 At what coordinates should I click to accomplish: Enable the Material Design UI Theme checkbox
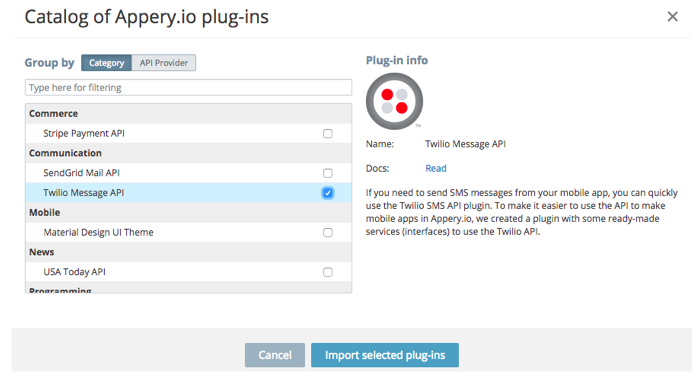pos(328,233)
